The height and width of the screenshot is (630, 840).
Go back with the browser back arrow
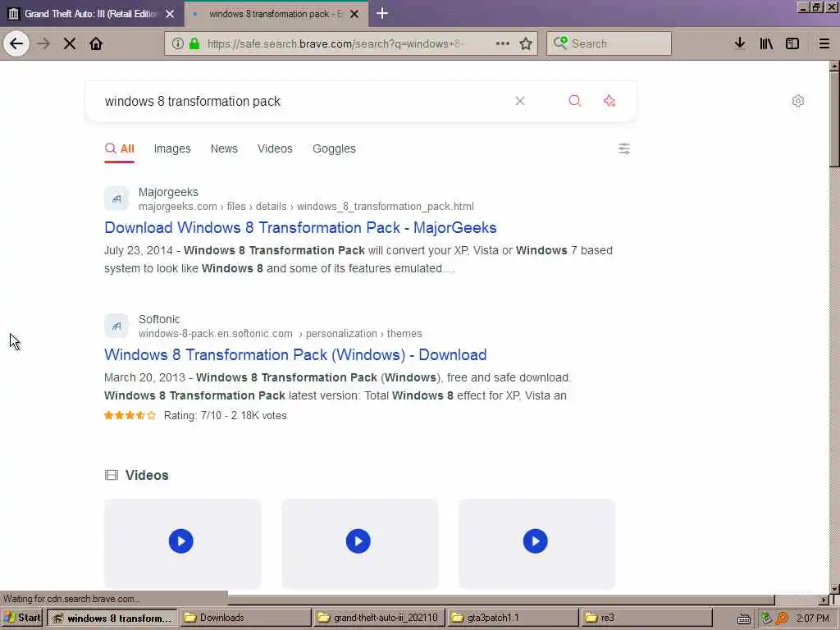(16, 43)
